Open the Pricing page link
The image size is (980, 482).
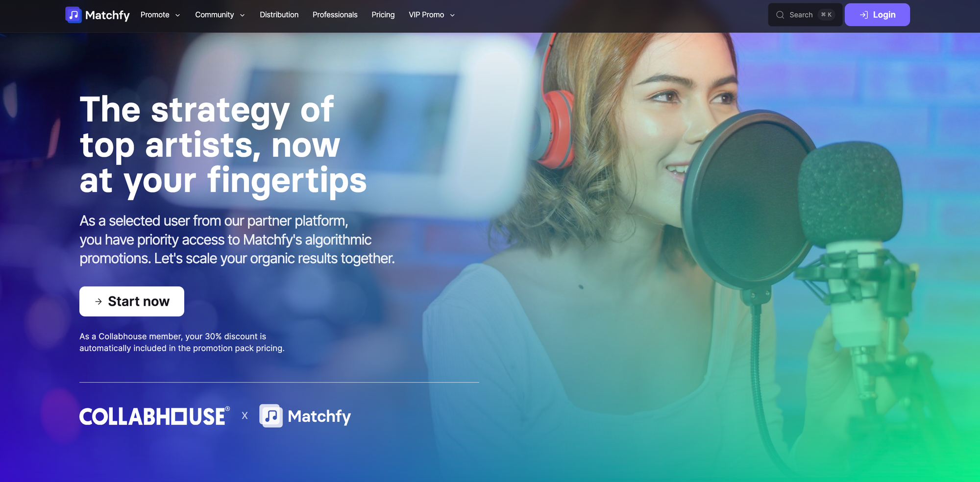click(383, 15)
